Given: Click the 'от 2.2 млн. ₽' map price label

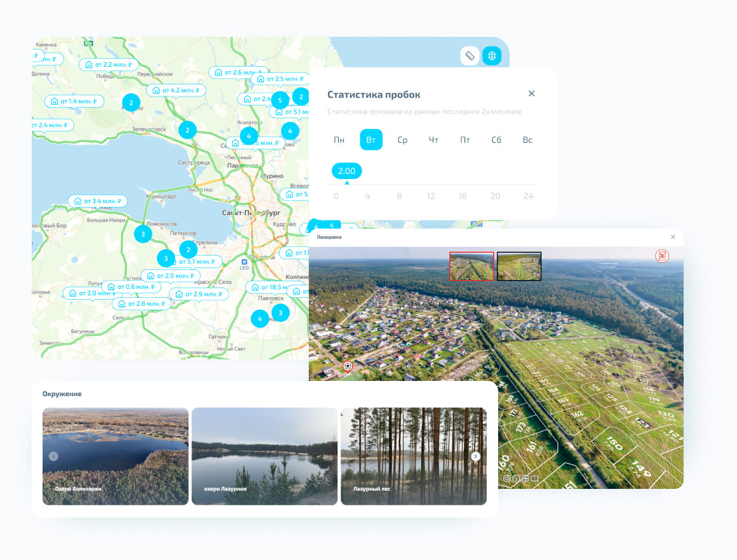Looking at the screenshot, I should (x=109, y=65).
